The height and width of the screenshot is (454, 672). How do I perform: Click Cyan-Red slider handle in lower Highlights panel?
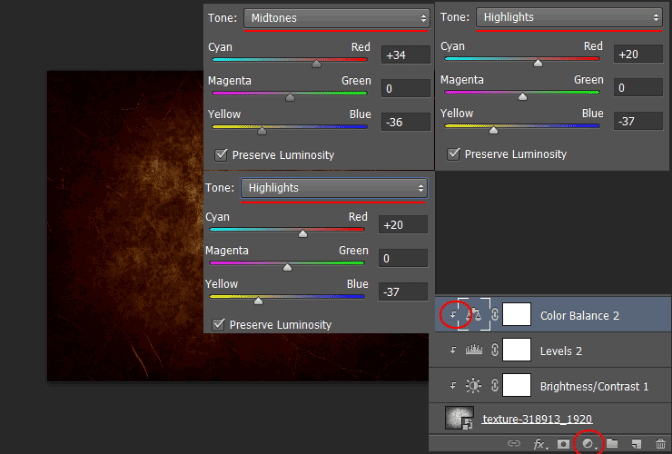point(303,233)
